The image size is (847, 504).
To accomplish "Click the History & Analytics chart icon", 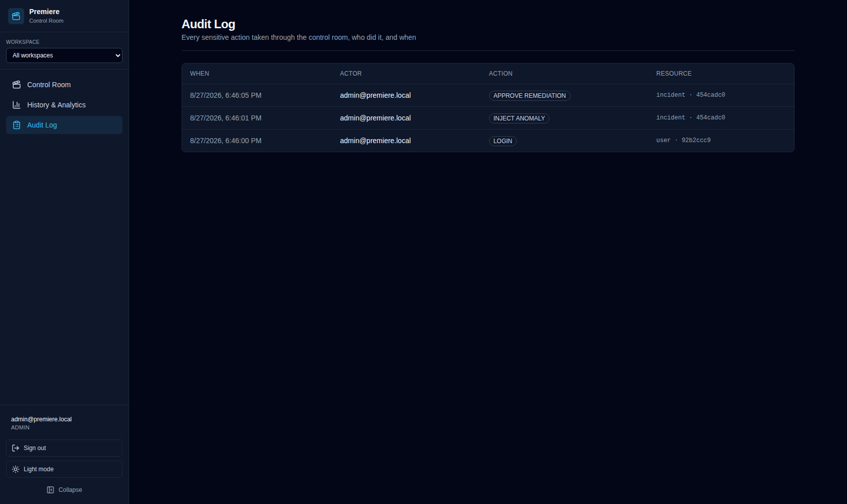I will tap(17, 105).
